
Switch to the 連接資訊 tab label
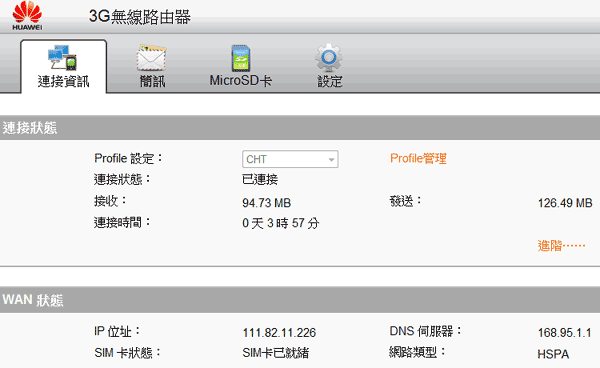63,81
